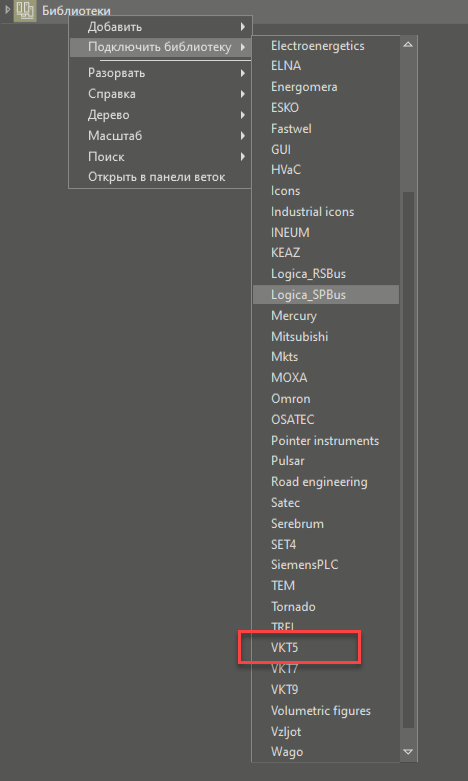Connect the ELNA library
This screenshot has width=468, height=781.
[326, 66]
